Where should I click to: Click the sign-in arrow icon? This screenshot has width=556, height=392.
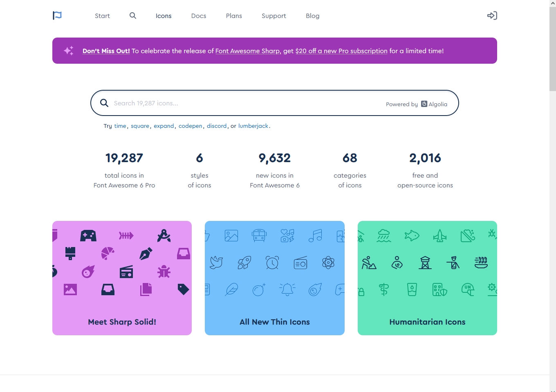pos(492,16)
